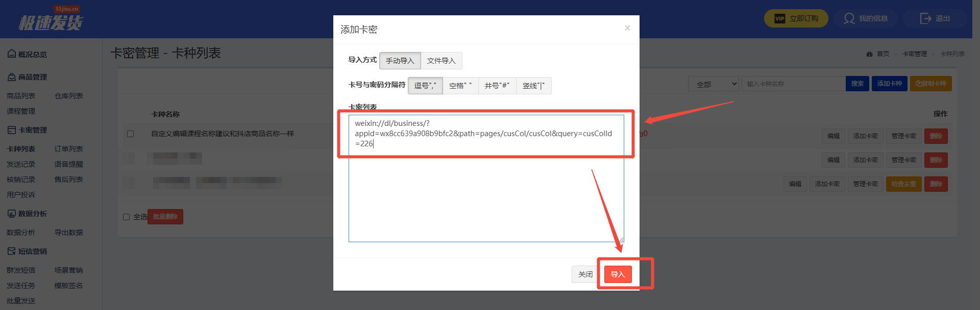
Task: Close the 添加卡密 dialog with the X
Action: pyautogui.click(x=627, y=28)
